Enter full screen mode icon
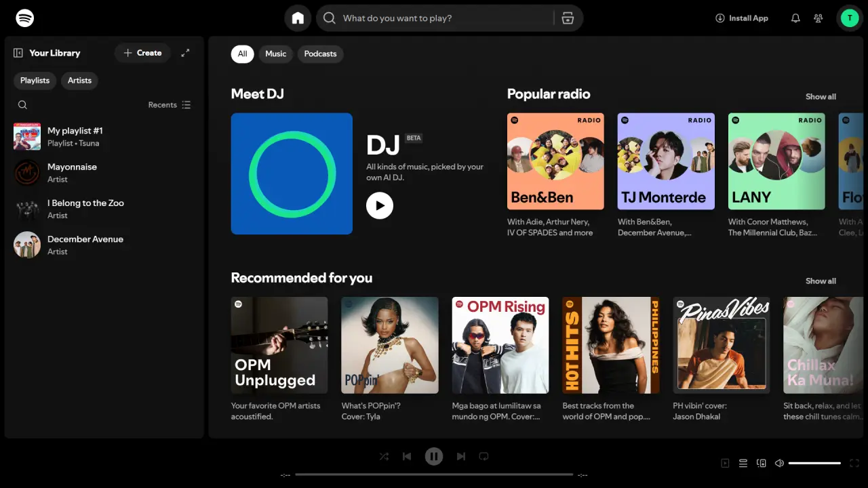The width and height of the screenshot is (868, 488). [854, 463]
